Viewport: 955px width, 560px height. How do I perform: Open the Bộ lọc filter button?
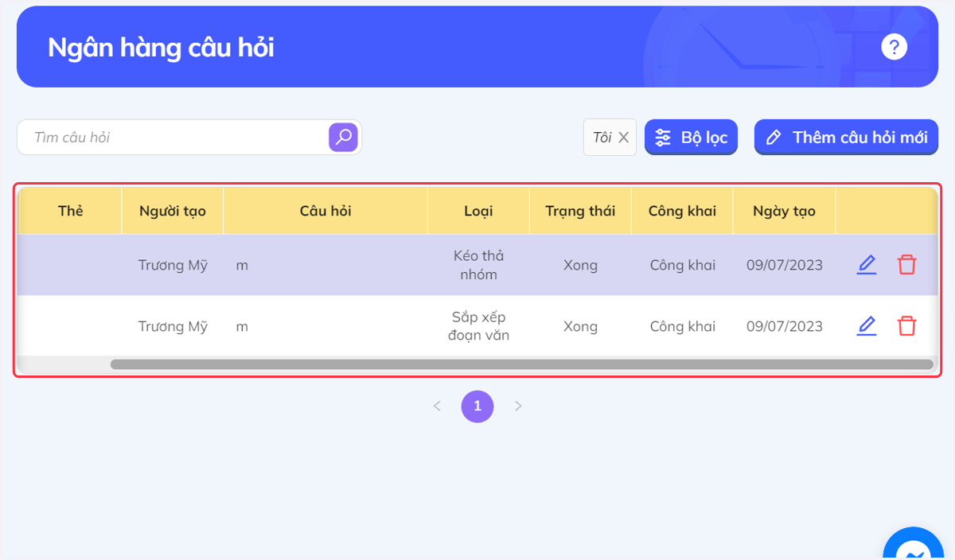tap(692, 138)
